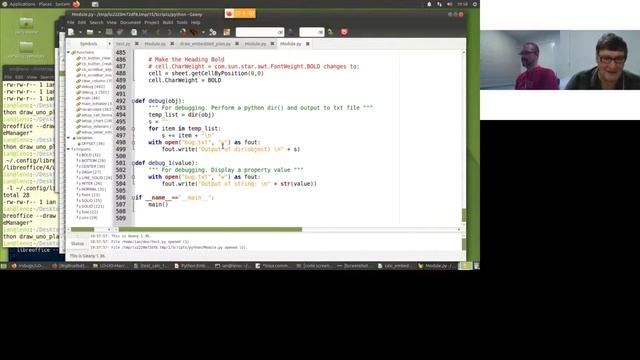This screenshot has width=640, height=360.
Task: Open the Search menu
Action: tap(96, 22)
